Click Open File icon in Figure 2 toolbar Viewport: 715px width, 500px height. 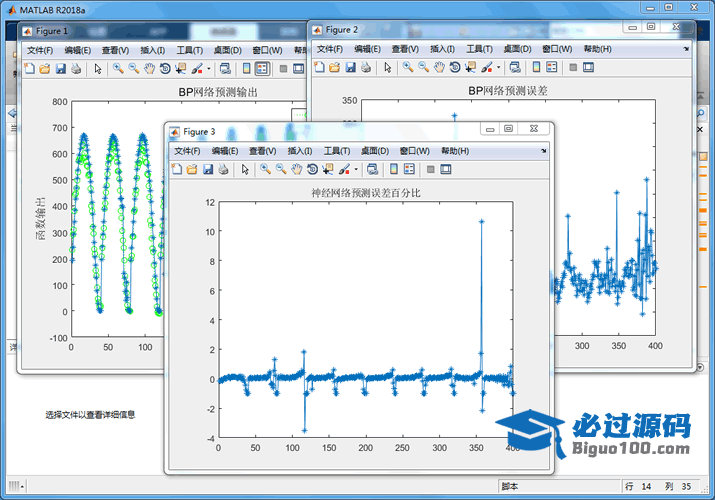click(335, 67)
